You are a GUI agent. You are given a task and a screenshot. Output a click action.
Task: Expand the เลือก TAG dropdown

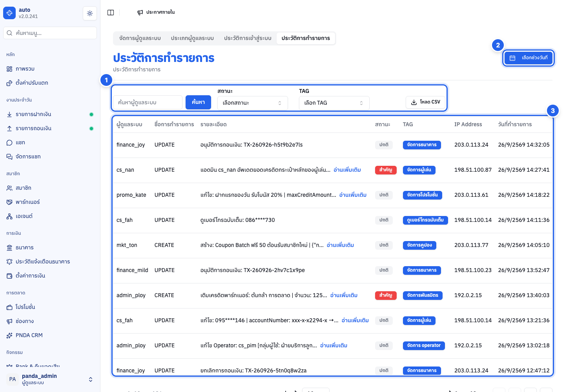click(334, 103)
